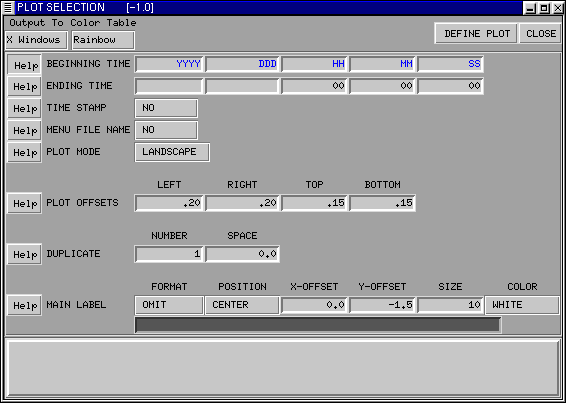Select the RIGHT plot offset field

[242, 203]
